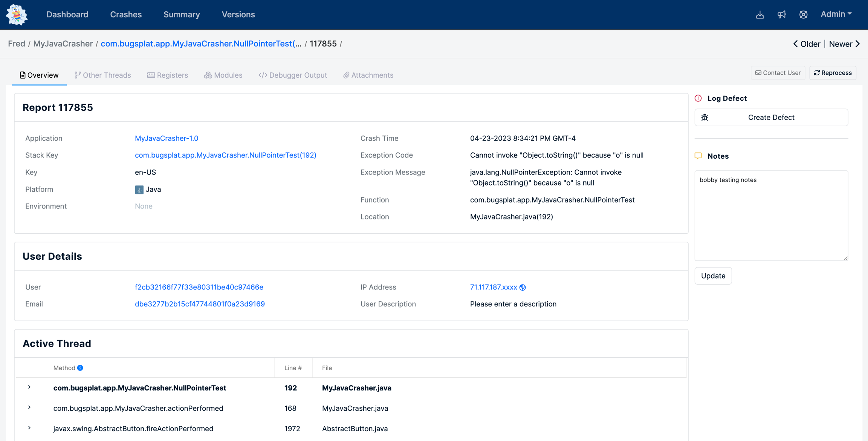The height and width of the screenshot is (441, 868).
Task: Go to the Older crash report
Action: pyautogui.click(x=807, y=44)
